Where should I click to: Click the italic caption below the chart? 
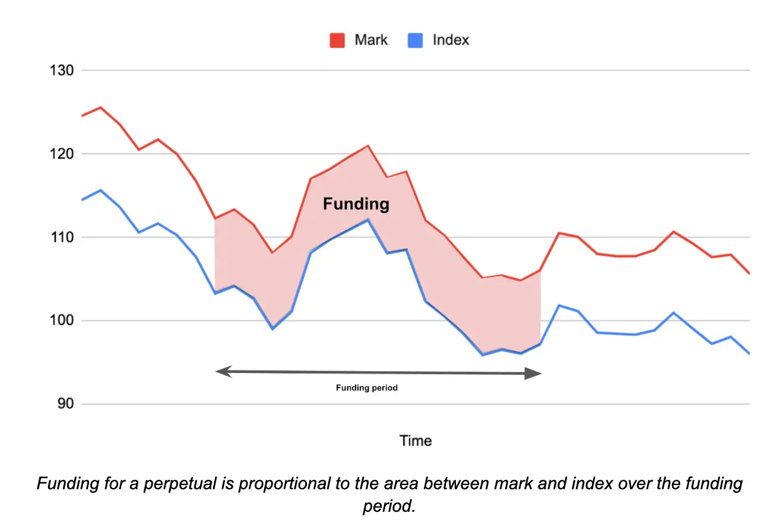pyautogui.click(x=389, y=494)
